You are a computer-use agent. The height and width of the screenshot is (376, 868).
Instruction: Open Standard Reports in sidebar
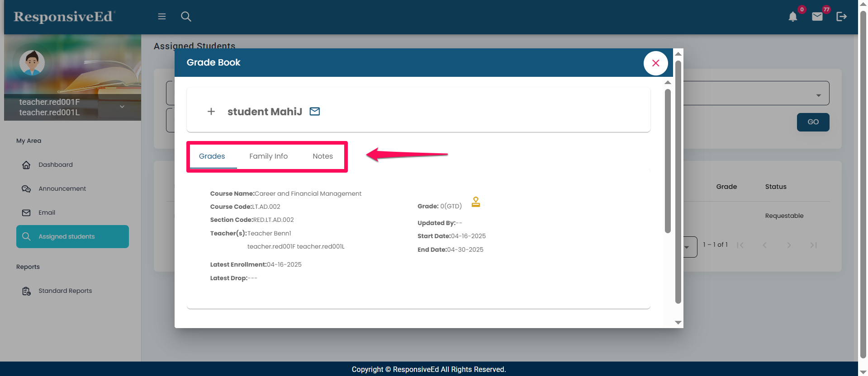pos(65,291)
